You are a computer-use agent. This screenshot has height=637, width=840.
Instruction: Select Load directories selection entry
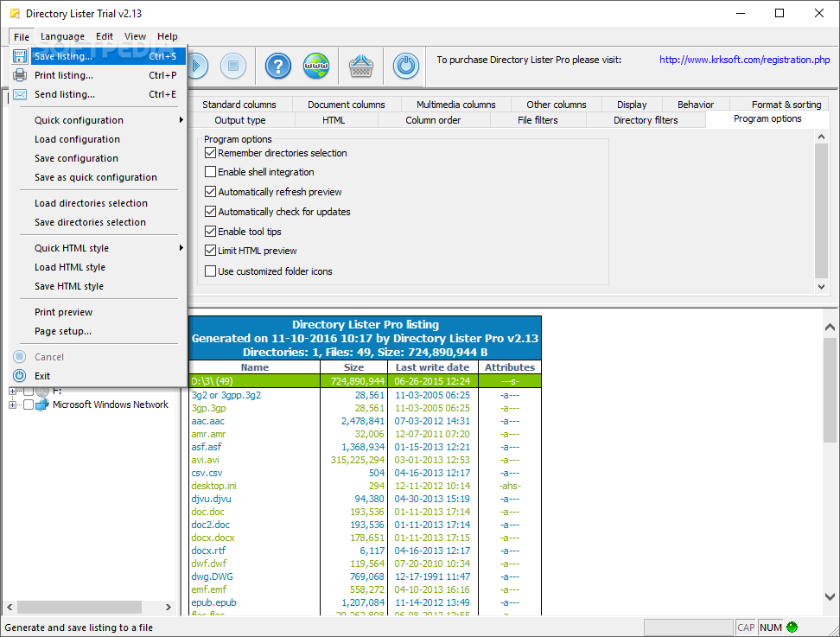tap(99, 203)
